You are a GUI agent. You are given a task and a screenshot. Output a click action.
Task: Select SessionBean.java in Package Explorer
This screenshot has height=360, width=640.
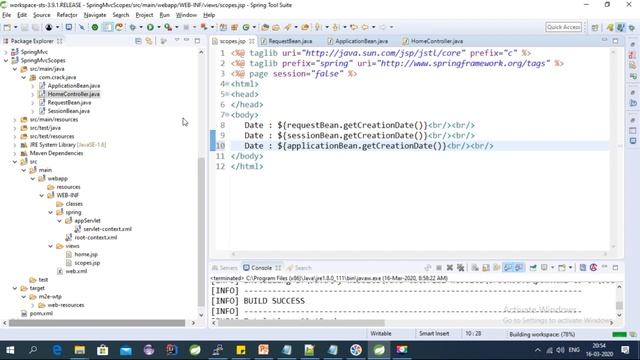[x=69, y=111]
